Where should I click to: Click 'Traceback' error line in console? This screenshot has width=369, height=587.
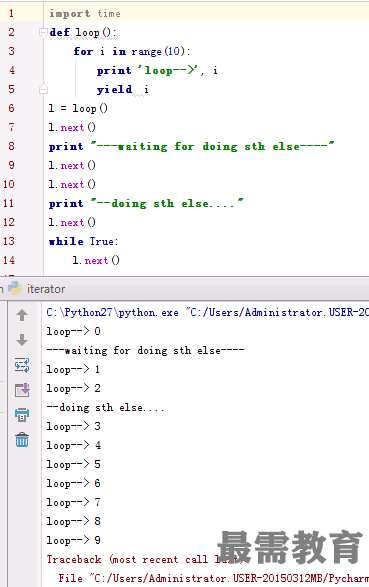click(x=144, y=559)
